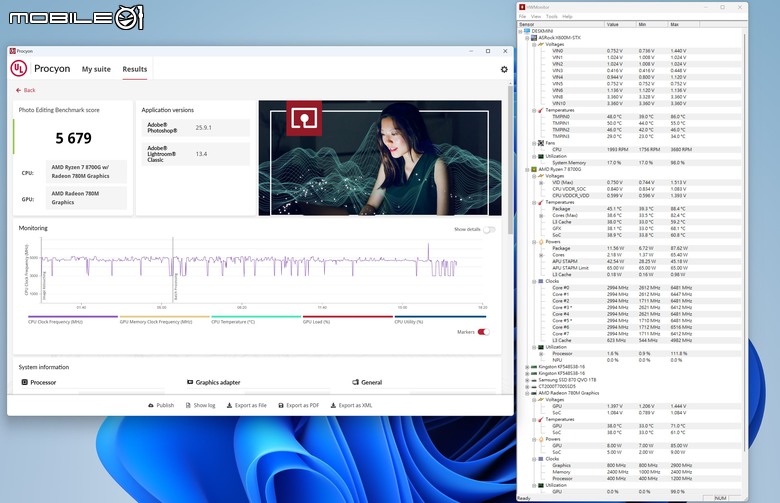780x503 pixels.
Task: Click the UL Procyon logo
Action: (x=19, y=68)
